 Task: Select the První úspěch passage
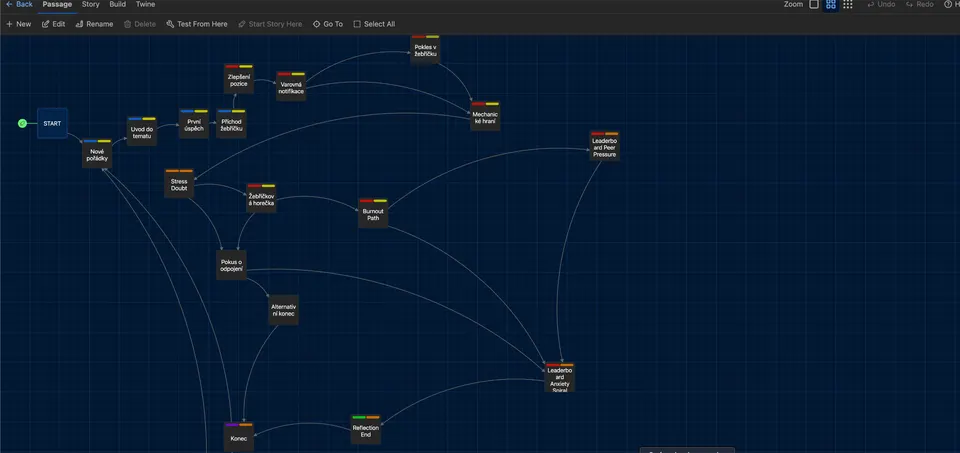194,125
